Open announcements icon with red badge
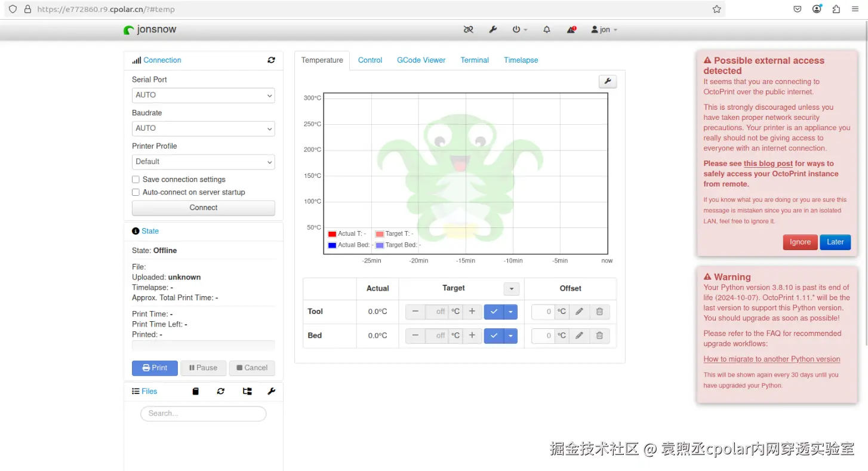 571,29
